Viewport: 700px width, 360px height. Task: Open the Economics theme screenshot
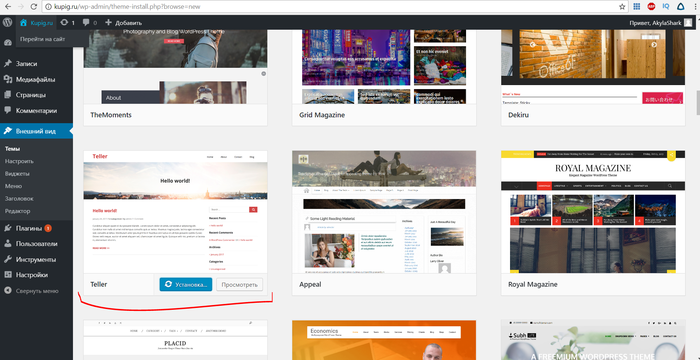click(x=384, y=340)
